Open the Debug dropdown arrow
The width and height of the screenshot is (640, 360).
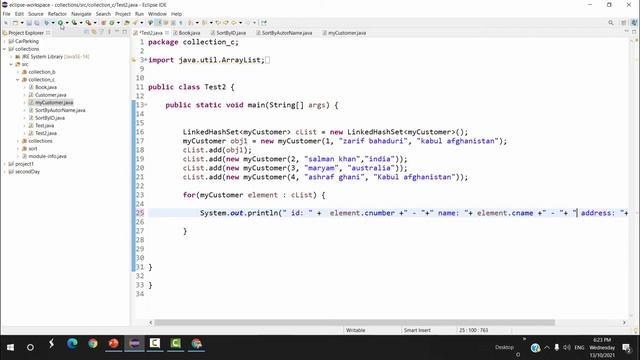(x=53, y=23)
